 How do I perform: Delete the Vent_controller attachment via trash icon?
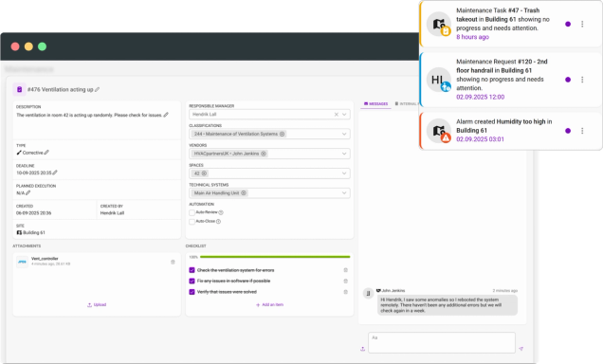tap(173, 262)
